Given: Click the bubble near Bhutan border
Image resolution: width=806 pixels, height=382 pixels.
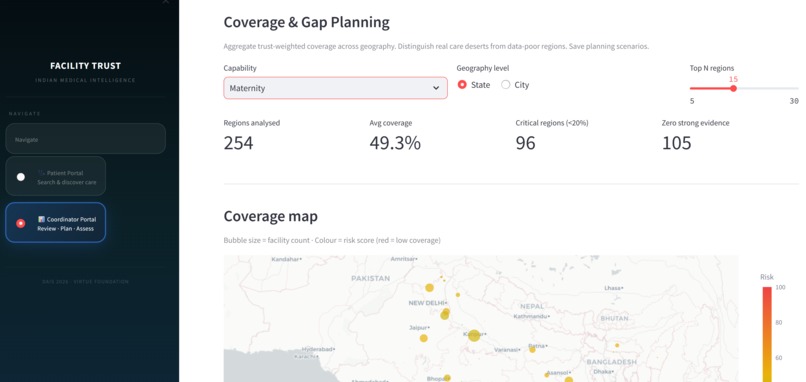Looking at the screenshot, I should click(x=617, y=345).
